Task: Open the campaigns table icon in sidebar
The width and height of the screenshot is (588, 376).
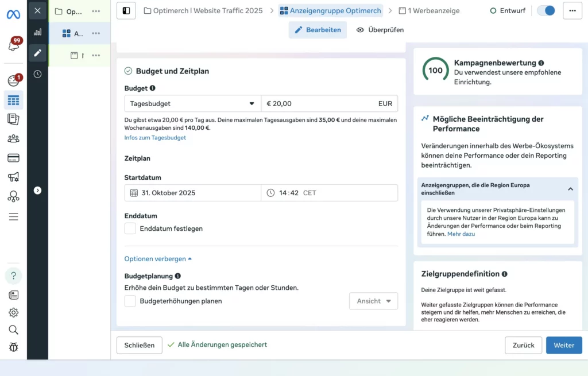Action: click(x=13, y=100)
